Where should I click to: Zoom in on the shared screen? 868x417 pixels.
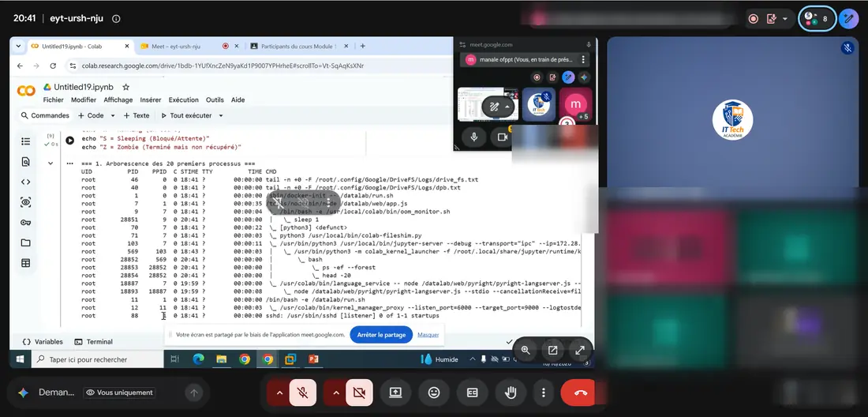click(526, 350)
